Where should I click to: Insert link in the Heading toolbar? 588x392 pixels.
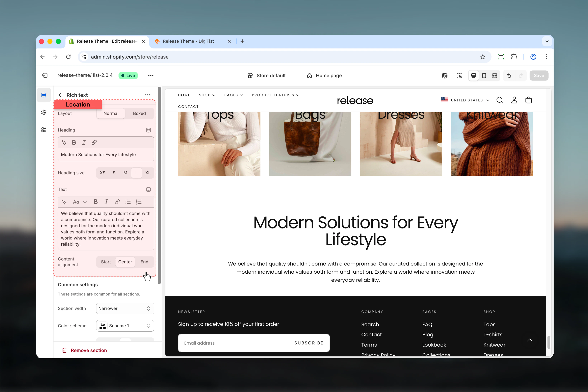(94, 143)
